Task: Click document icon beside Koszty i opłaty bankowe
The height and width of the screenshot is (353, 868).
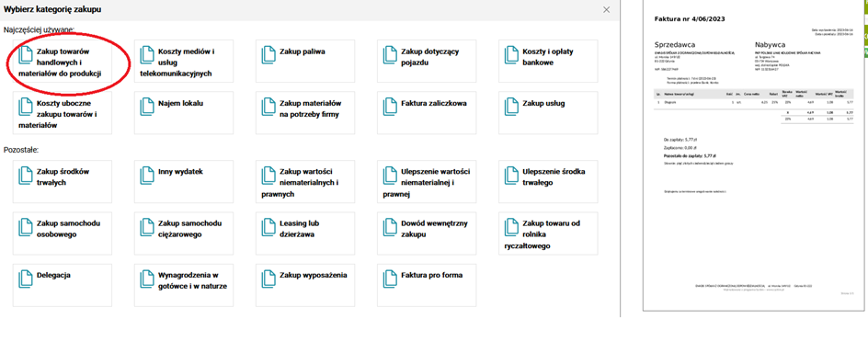Action: tap(512, 54)
